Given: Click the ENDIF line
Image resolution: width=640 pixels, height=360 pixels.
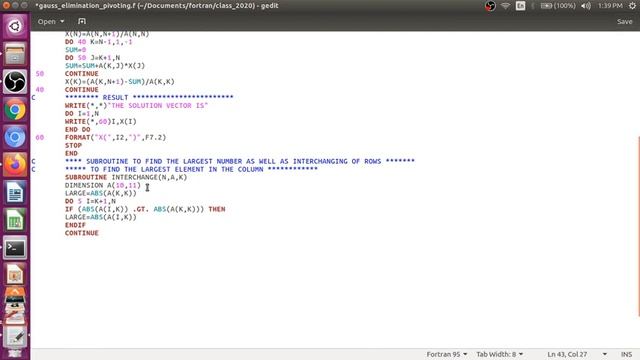Looking at the screenshot, I should pos(75,225).
